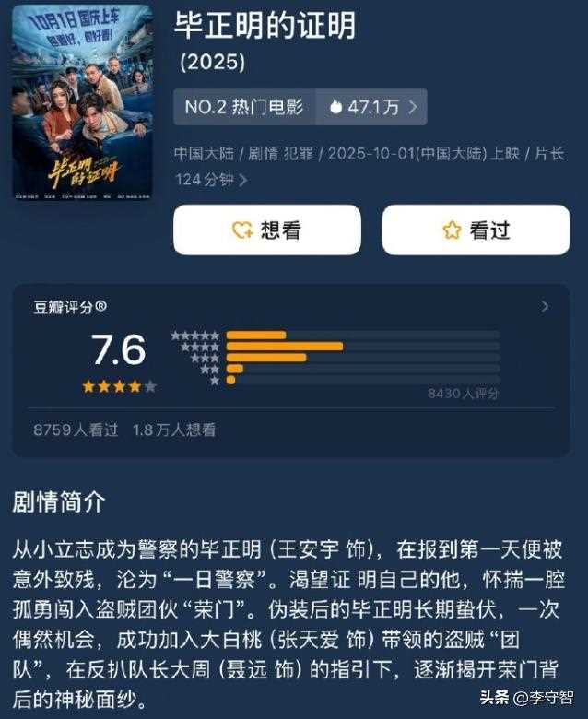
Task: Open the 1.8万人想看 list
Action: [174, 430]
